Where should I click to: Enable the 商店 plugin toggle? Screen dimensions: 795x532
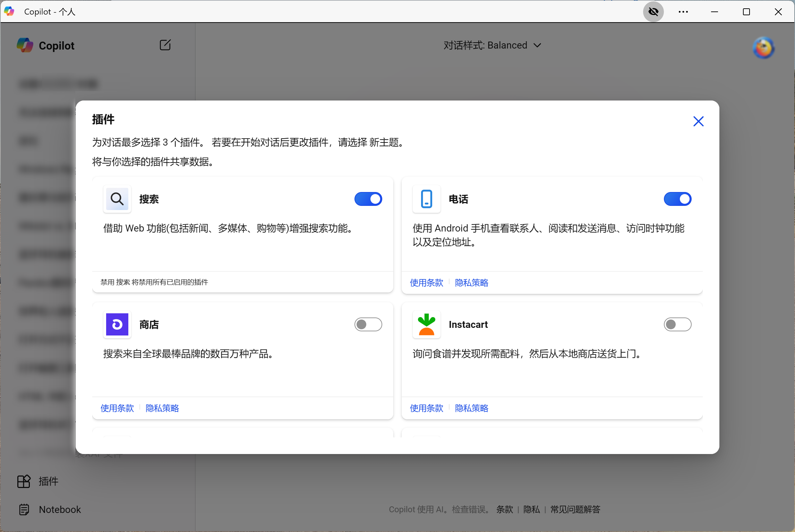pos(368,324)
